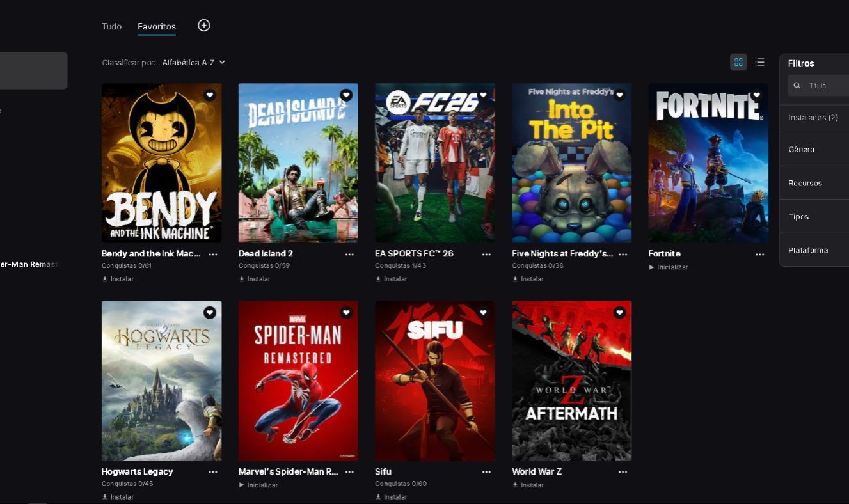Add a new collection with plus icon

[x=203, y=25]
